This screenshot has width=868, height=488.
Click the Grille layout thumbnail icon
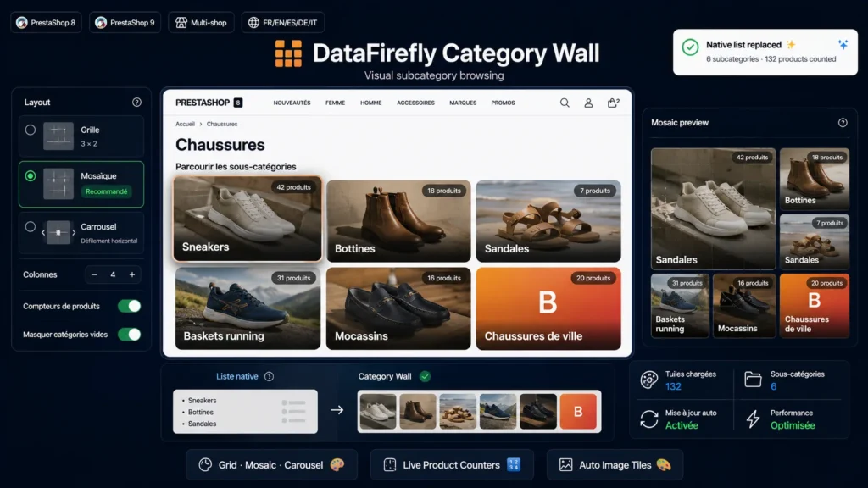point(58,136)
